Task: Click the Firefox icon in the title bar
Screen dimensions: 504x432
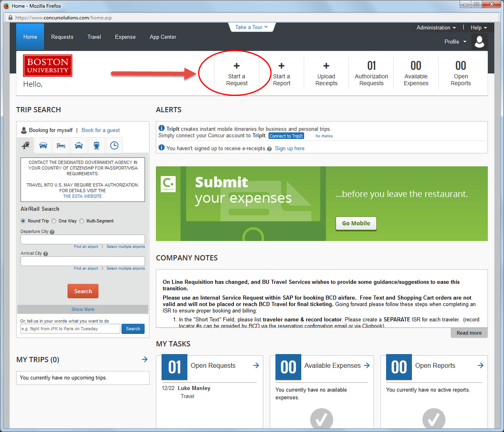Action: [6, 6]
